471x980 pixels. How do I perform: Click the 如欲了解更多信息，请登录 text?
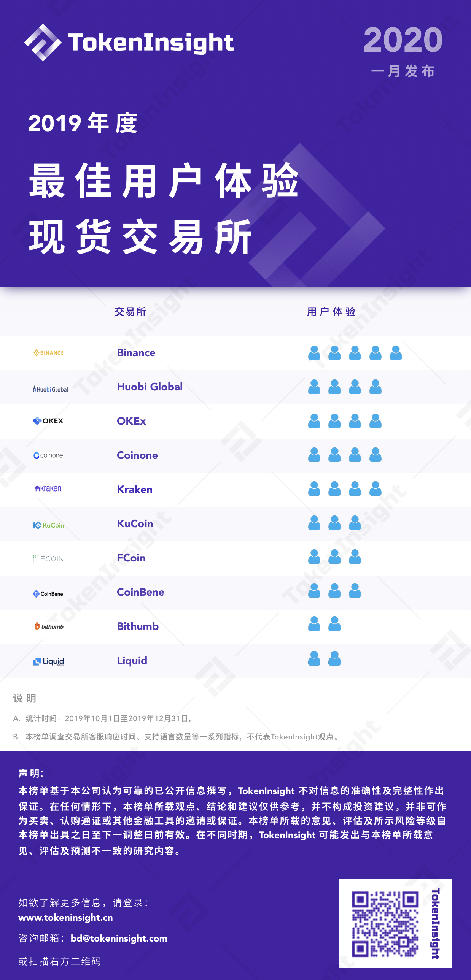pyautogui.click(x=83, y=902)
